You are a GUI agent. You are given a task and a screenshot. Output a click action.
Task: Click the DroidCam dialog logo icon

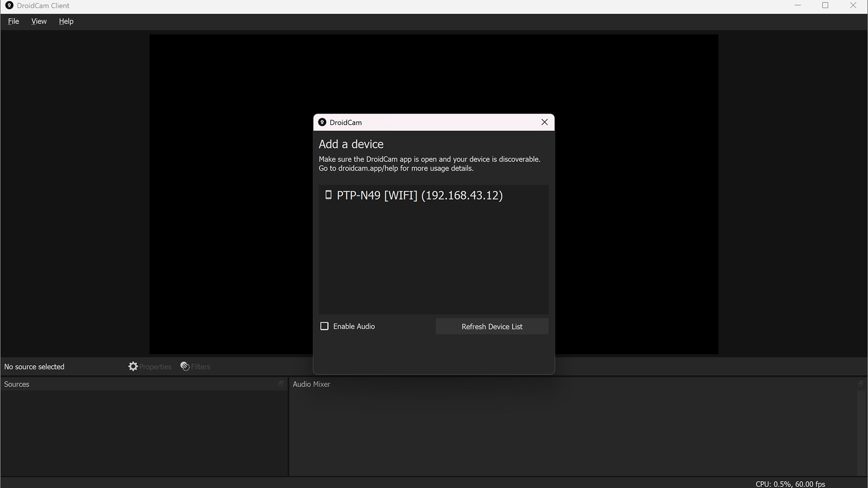(x=322, y=122)
